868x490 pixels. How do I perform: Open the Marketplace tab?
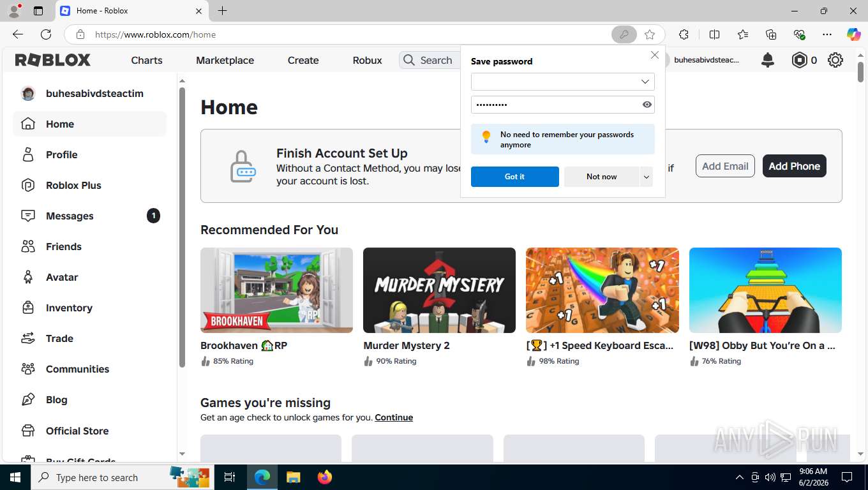point(225,60)
